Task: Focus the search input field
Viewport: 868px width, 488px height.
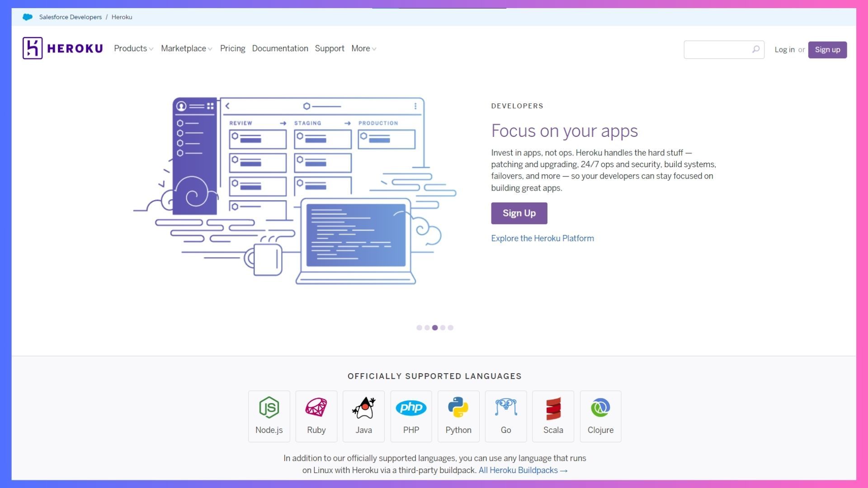Action: (x=724, y=50)
